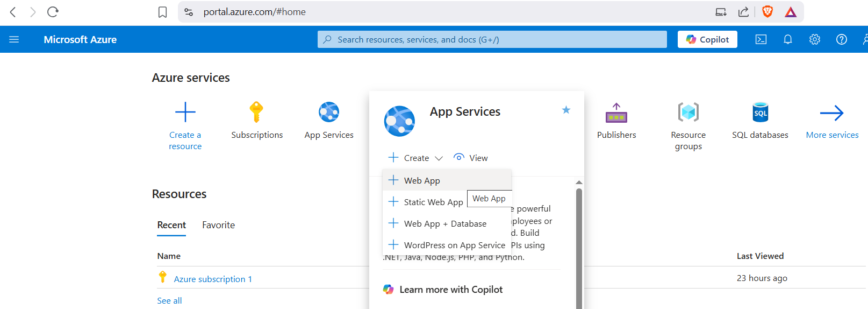The image size is (868, 309).
Task: Click the Microsoft Azure home title
Action: tap(80, 39)
